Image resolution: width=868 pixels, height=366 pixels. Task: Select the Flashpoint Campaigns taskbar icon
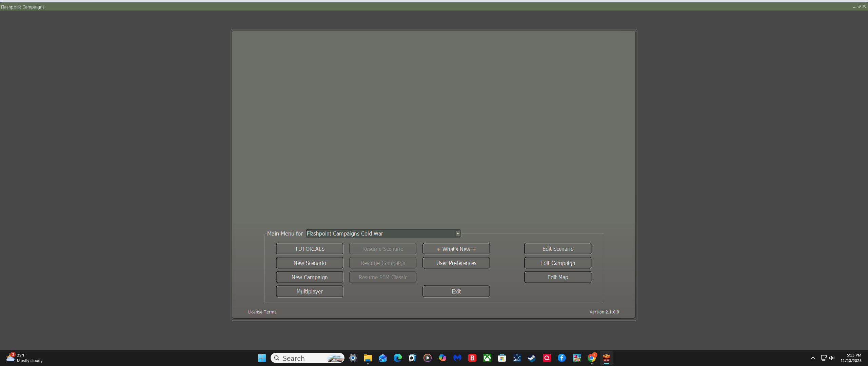click(606, 358)
